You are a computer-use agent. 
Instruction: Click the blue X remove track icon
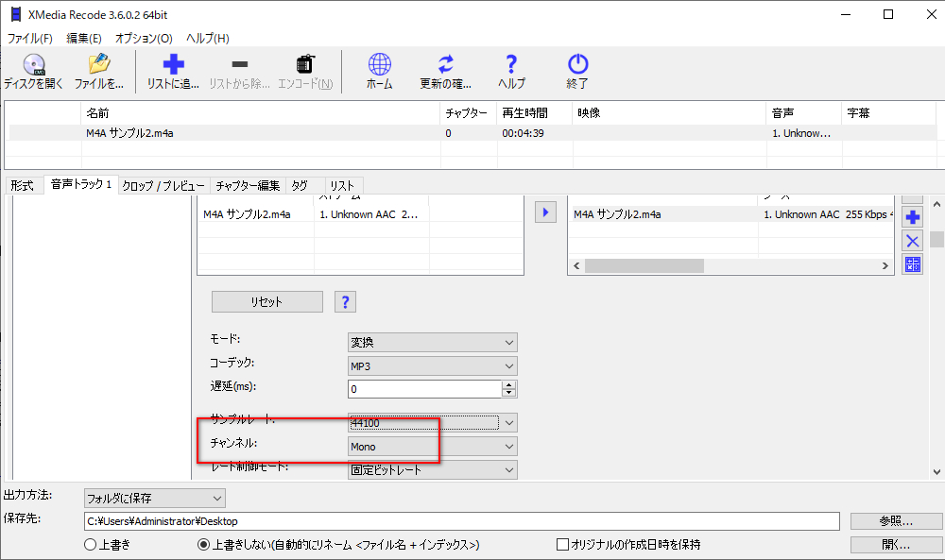(x=913, y=241)
